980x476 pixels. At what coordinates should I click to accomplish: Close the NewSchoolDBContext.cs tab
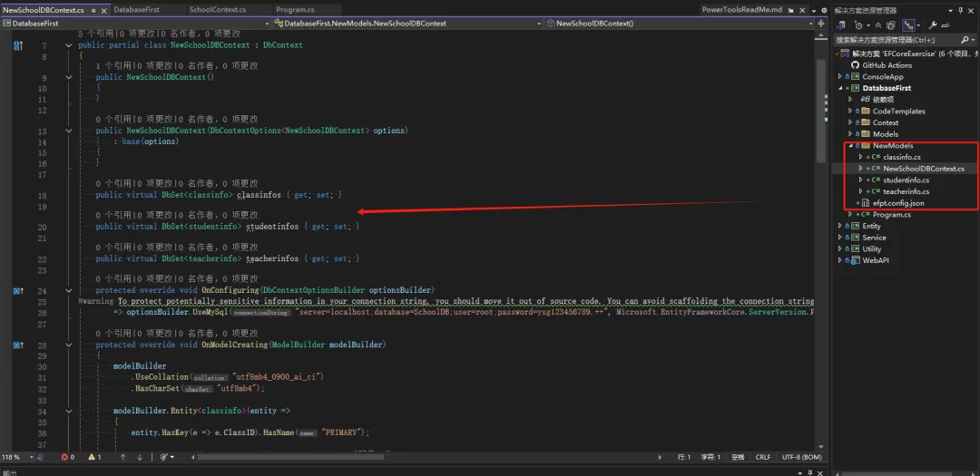tap(104, 10)
